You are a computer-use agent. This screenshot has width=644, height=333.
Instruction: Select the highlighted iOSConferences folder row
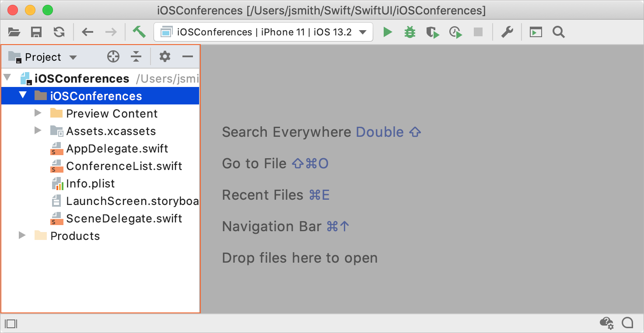coord(100,96)
